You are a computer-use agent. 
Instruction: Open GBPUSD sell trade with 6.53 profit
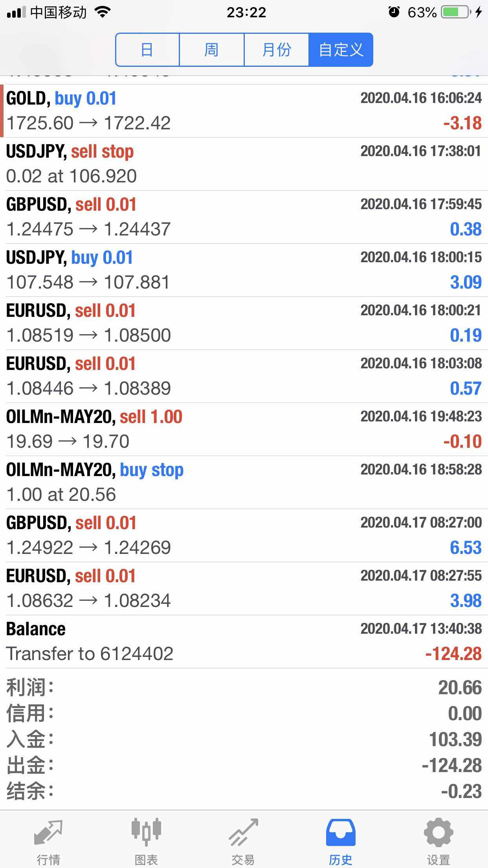click(x=244, y=535)
